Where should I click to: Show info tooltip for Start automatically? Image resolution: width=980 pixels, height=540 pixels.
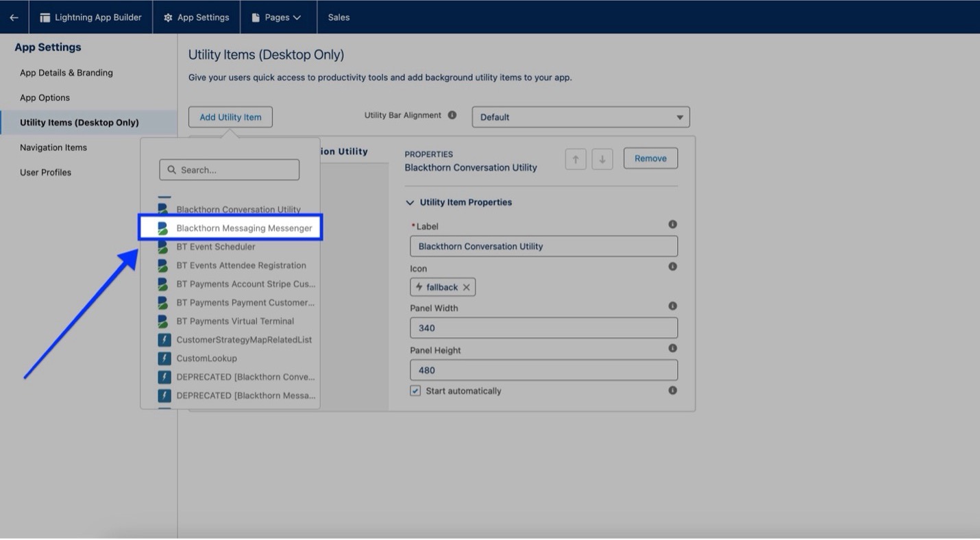tap(672, 390)
